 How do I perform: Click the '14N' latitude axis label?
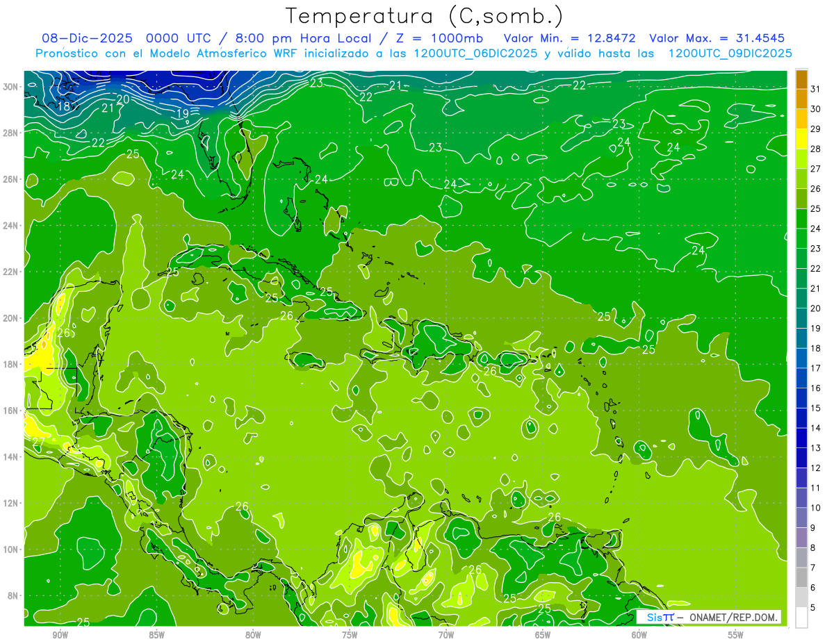click(12, 456)
